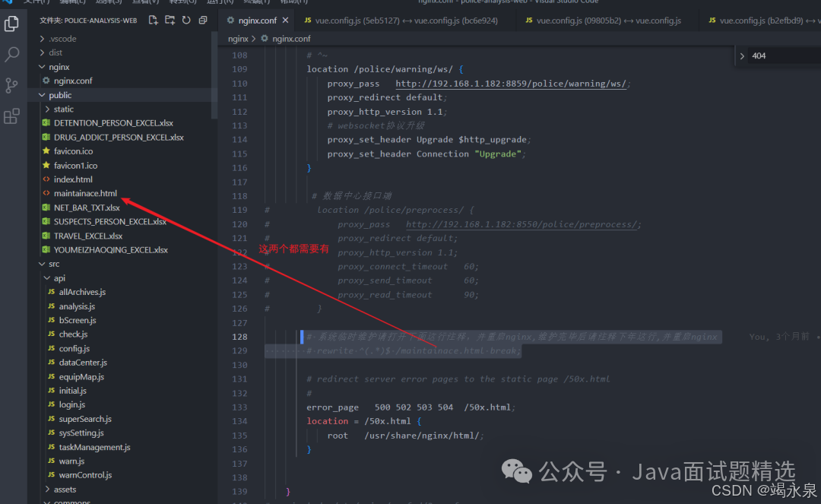Expand the find widget replace toggle arrow

click(x=742, y=56)
